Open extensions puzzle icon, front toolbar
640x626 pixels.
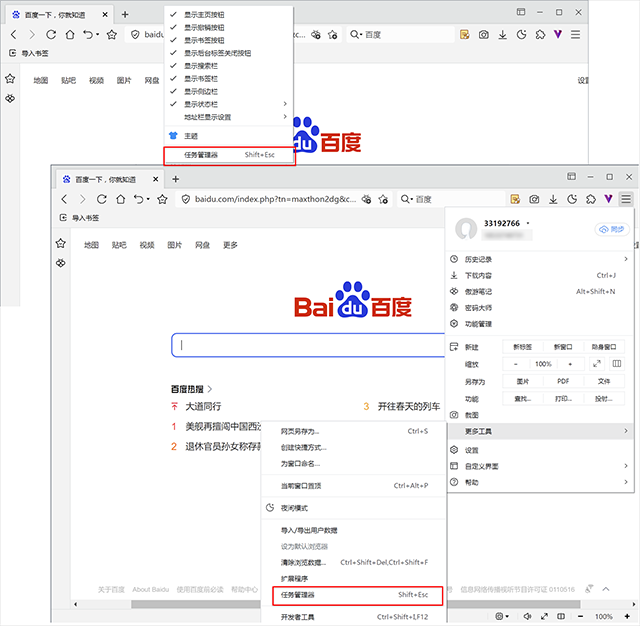591,199
